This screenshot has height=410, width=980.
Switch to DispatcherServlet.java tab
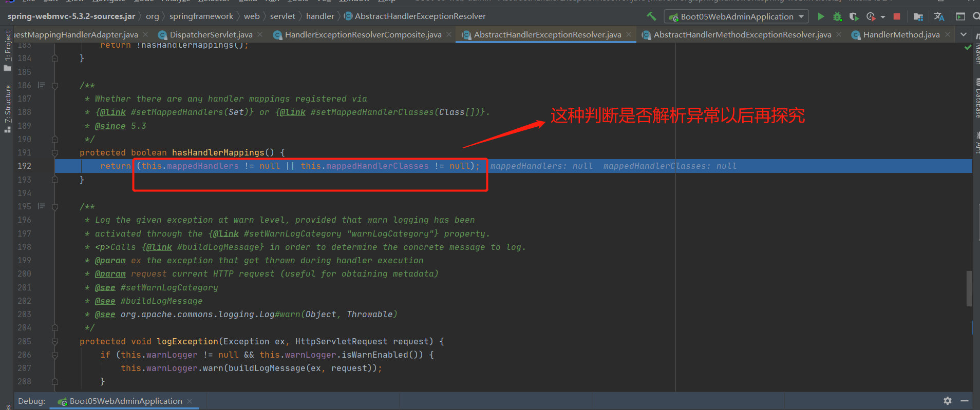[211, 34]
